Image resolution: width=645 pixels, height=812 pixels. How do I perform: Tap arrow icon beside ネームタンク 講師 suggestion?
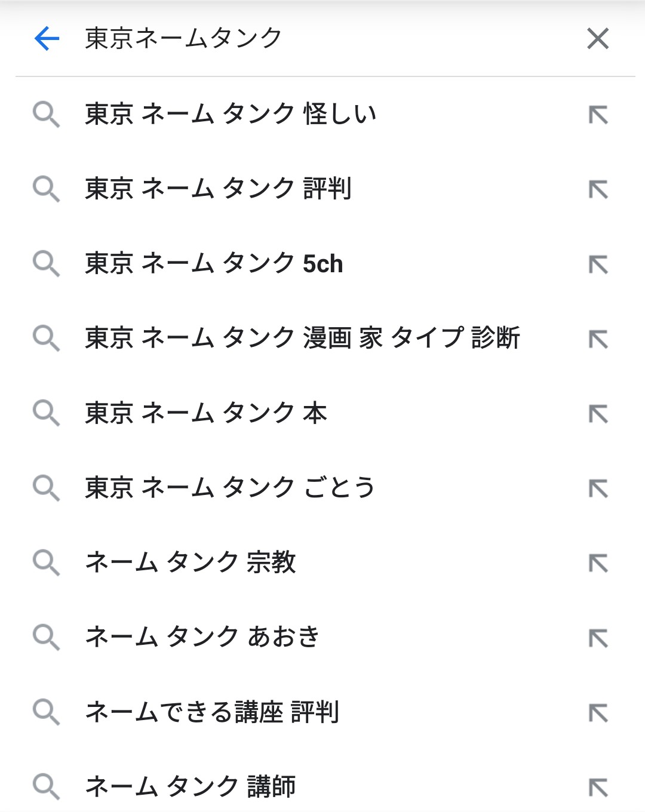(598, 787)
